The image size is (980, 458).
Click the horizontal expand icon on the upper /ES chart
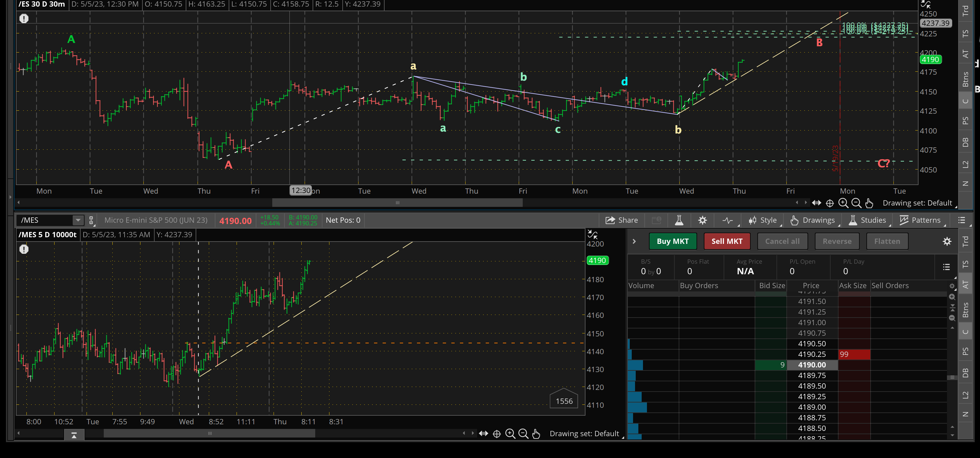click(816, 203)
